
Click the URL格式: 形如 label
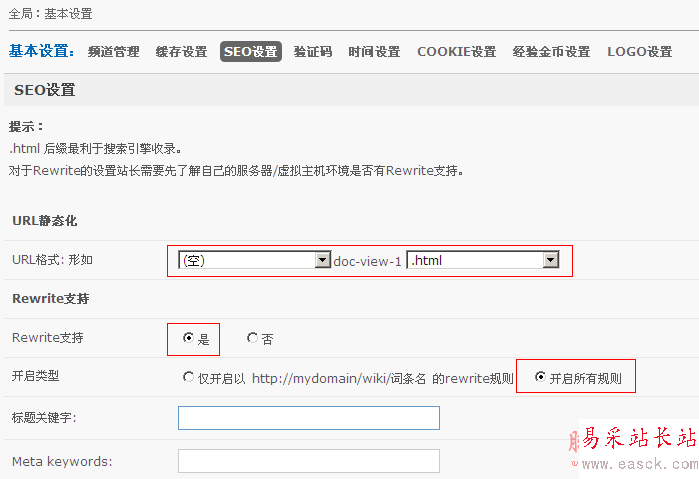pyautogui.click(x=52, y=260)
